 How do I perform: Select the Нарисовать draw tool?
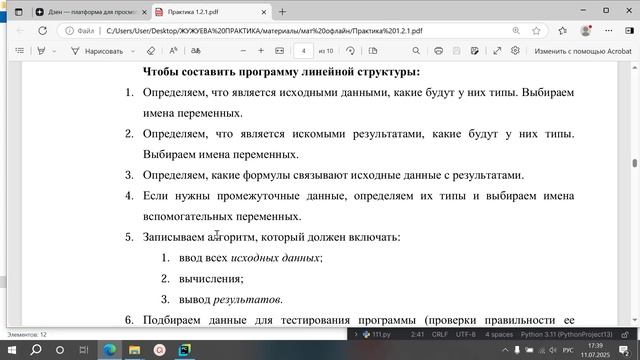coord(97,51)
